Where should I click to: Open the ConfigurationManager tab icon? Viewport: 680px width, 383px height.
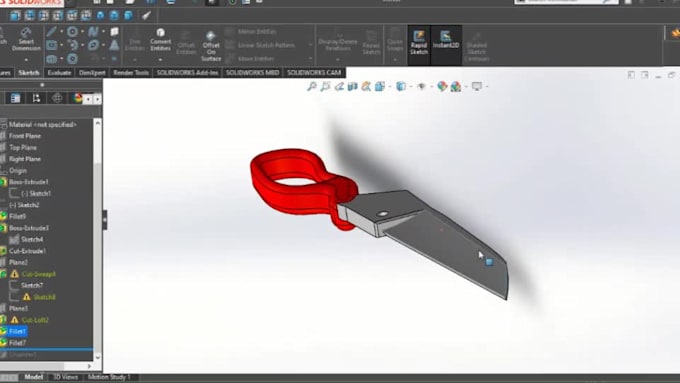[36, 98]
